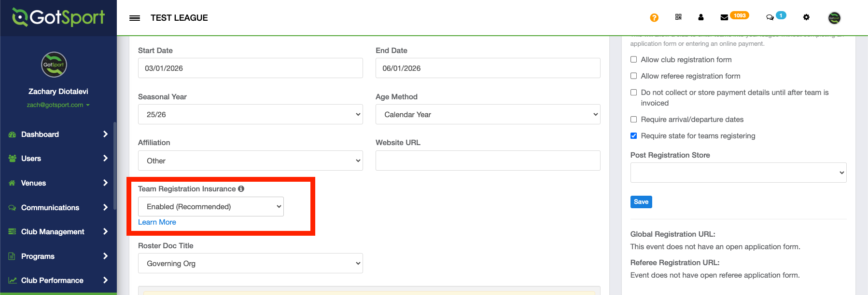Click the hamburger menu icon
Screen dimensions: 868x295
click(135, 18)
